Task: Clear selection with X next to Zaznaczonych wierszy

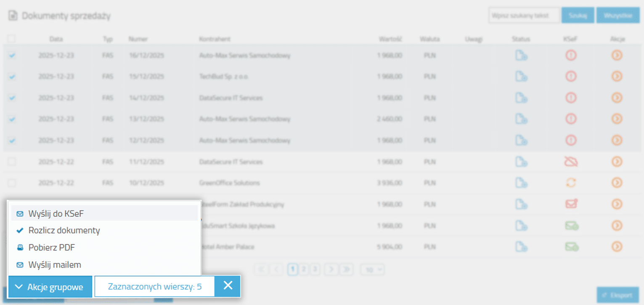Action: [x=228, y=286]
